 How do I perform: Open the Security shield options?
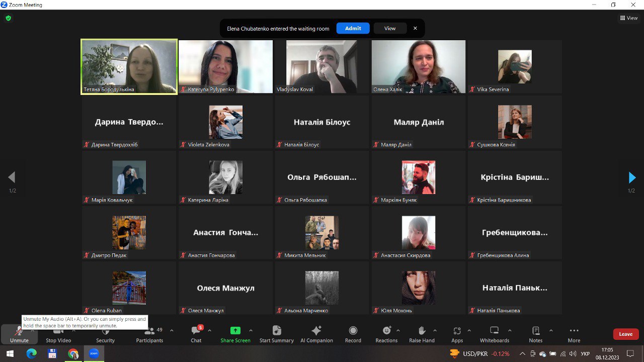tap(105, 335)
